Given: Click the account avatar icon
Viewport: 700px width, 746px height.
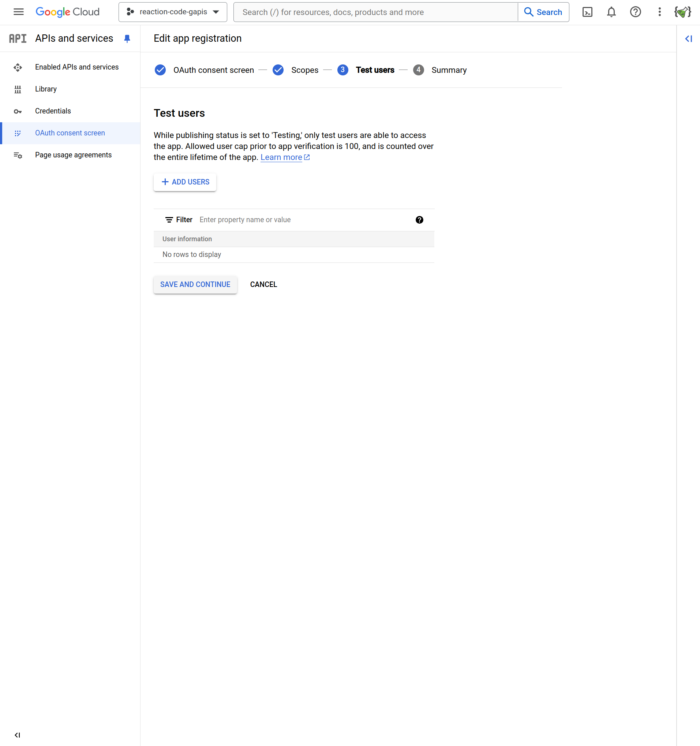Looking at the screenshot, I should (682, 12).
